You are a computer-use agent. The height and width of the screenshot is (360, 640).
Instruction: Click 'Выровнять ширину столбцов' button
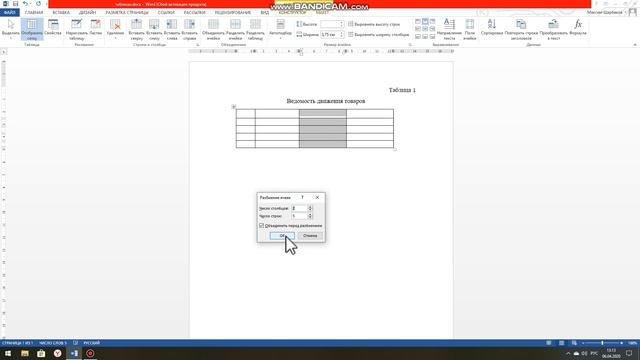coord(378,35)
